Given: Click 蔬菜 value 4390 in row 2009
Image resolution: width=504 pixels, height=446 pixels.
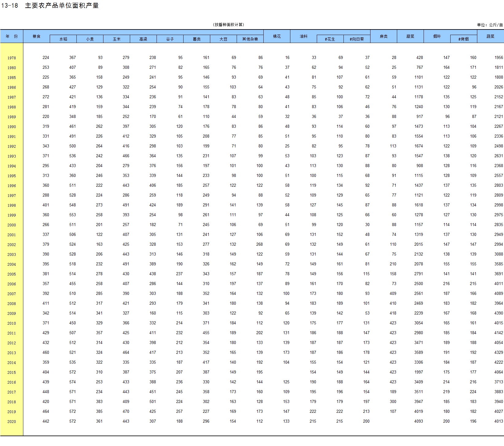Looking at the screenshot, I should click(499, 313).
